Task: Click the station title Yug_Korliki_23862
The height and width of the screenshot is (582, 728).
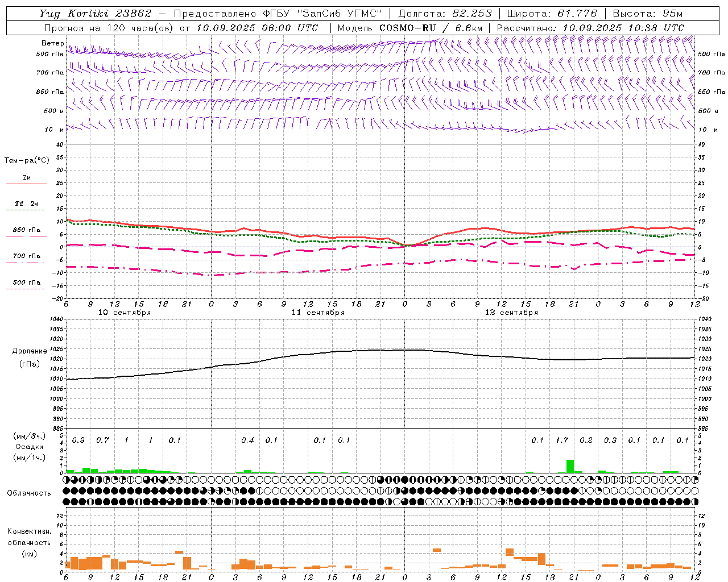Action: pos(96,14)
